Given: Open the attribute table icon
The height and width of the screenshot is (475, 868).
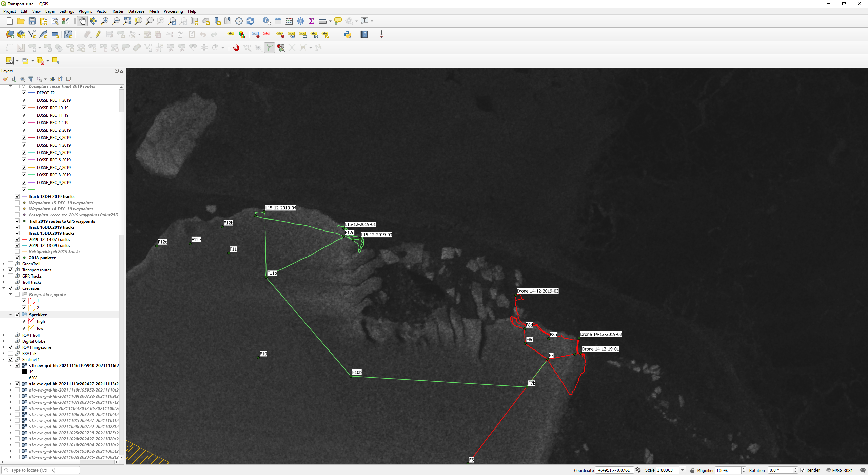Looking at the screenshot, I should [x=278, y=21].
